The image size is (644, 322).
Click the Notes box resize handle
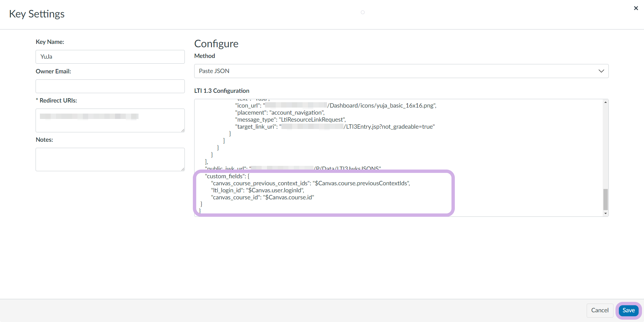click(x=182, y=169)
